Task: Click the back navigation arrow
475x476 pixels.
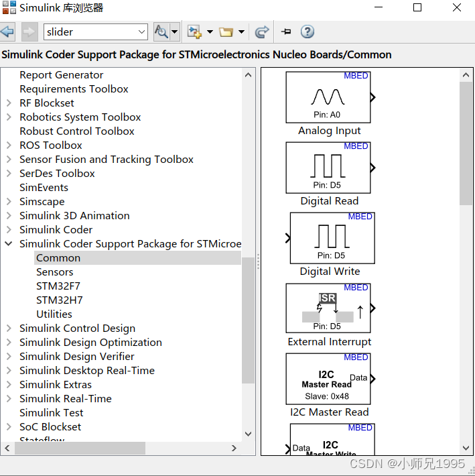Action: 7,32
